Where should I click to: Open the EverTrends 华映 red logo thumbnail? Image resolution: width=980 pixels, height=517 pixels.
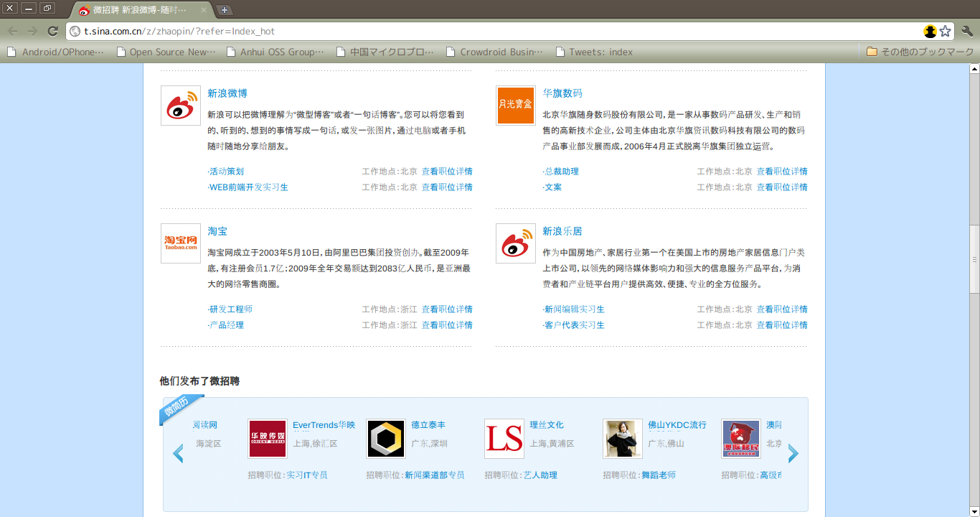[268, 439]
